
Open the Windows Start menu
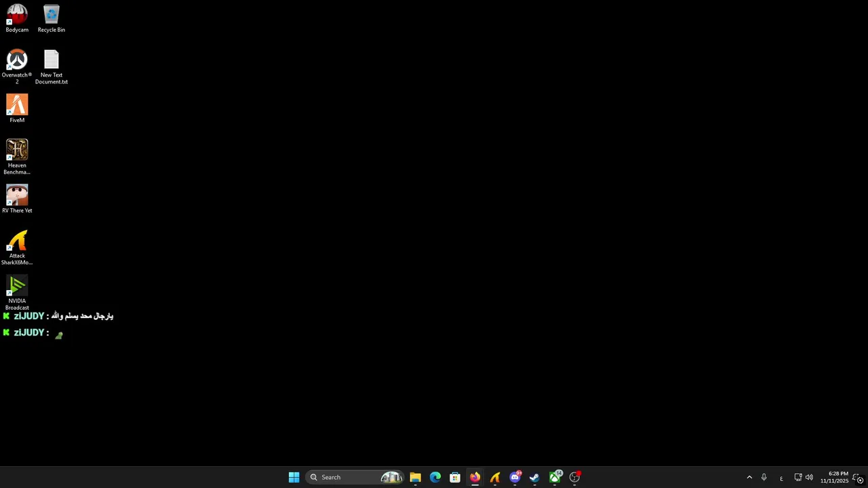tap(294, 477)
